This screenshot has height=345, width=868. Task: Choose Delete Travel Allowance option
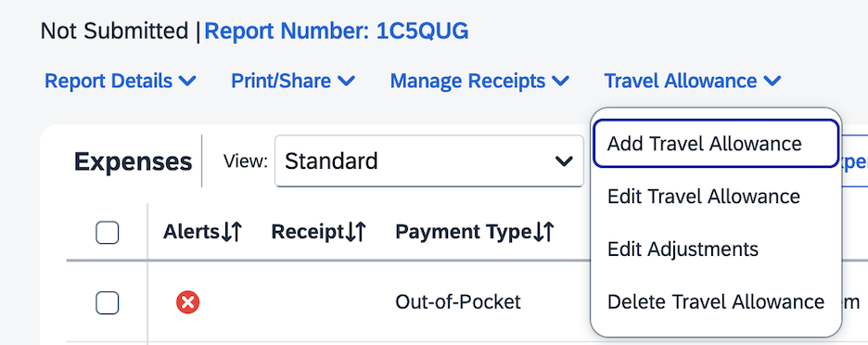[716, 301]
